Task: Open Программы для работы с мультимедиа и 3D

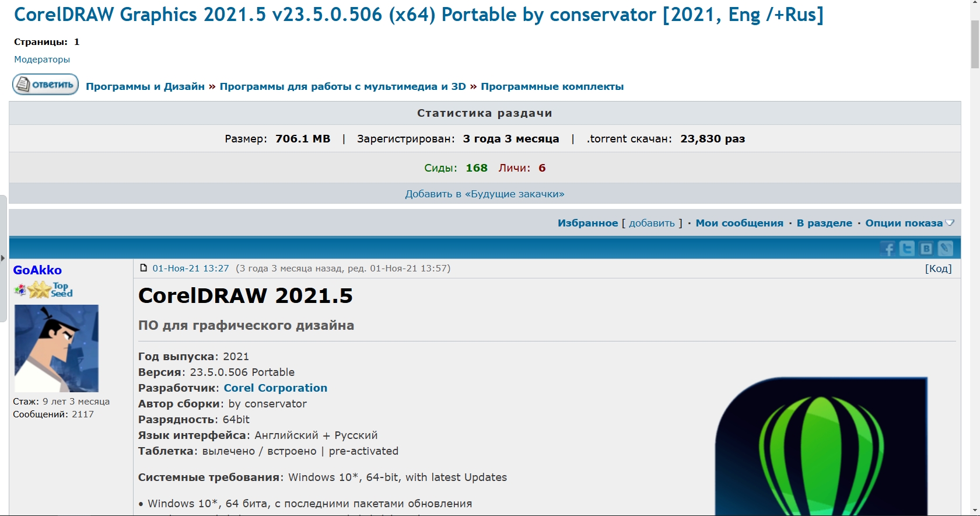Action: coord(343,86)
